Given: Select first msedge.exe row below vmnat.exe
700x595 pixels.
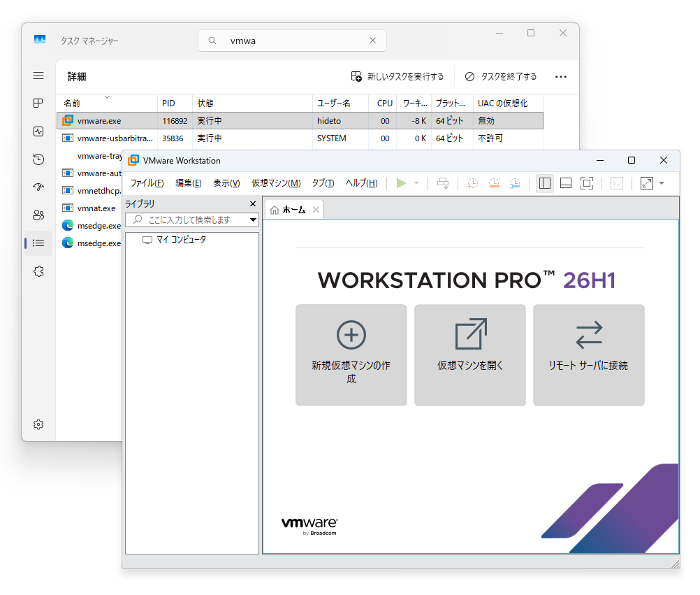Looking at the screenshot, I should [89, 226].
